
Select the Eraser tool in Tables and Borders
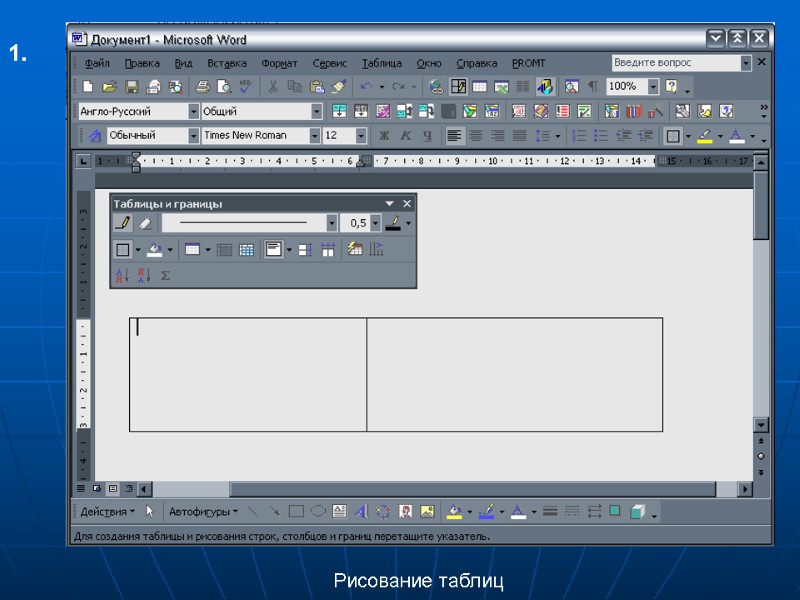tap(145, 223)
